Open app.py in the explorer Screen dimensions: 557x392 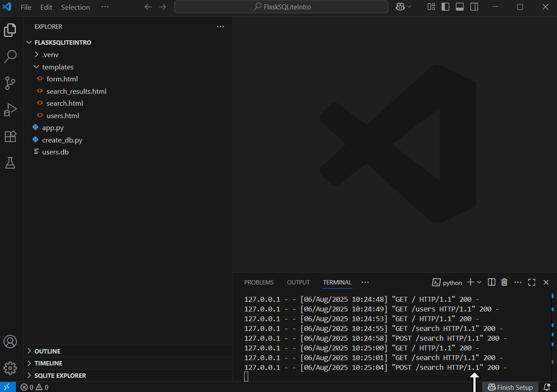[x=53, y=128]
